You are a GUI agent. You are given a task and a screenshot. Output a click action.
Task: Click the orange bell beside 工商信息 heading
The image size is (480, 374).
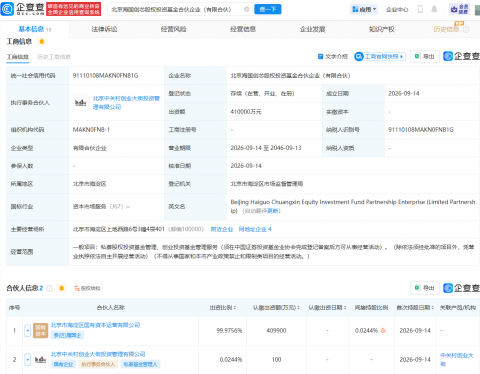[x=42, y=42]
